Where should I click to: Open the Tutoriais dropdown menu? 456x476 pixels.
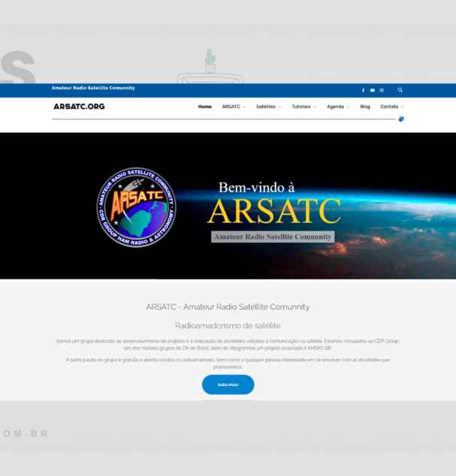303,107
